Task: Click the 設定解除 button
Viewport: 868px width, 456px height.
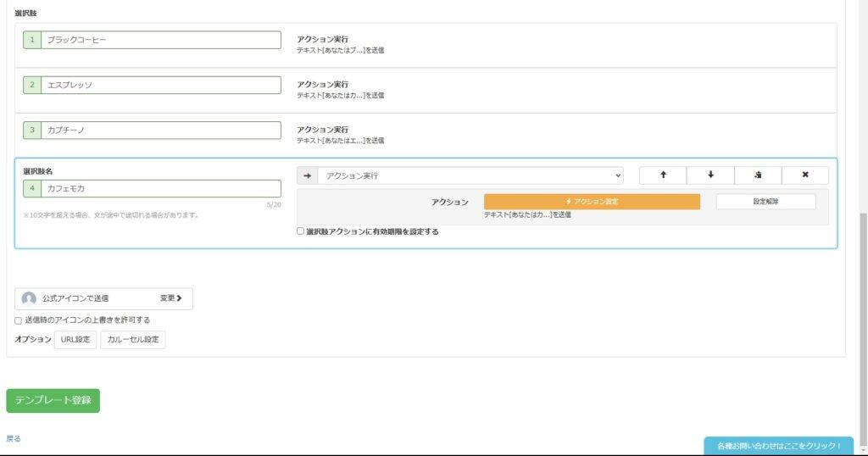Action: click(765, 202)
